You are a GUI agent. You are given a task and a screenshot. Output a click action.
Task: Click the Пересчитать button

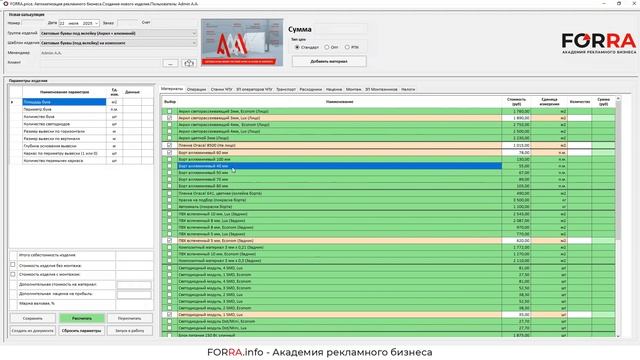[x=130, y=318]
